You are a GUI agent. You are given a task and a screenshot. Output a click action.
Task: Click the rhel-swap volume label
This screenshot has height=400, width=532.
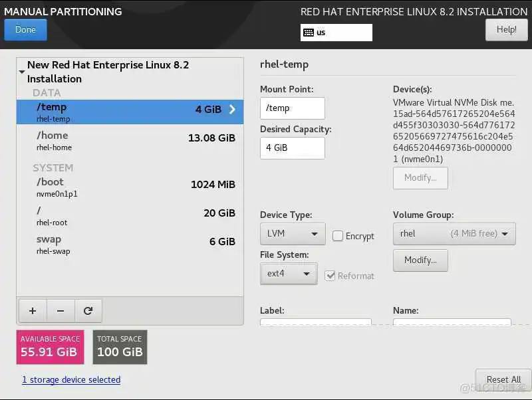coord(53,251)
